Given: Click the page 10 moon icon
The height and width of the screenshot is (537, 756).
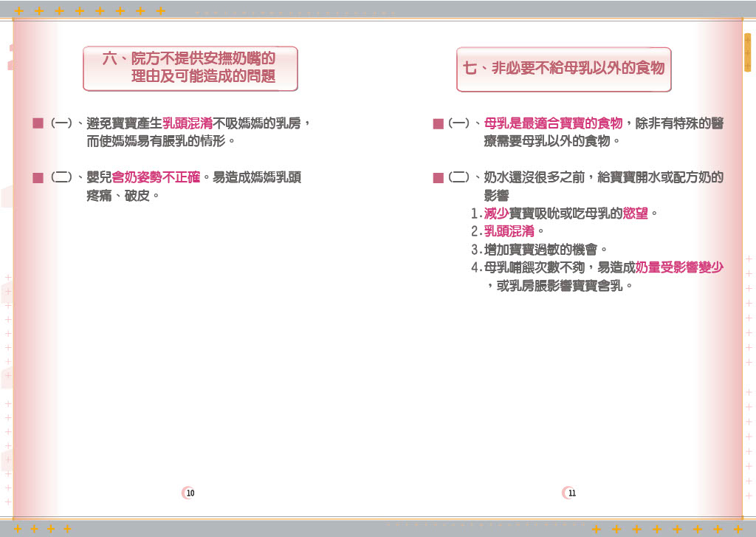Looking at the screenshot, I should click(188, 493).
